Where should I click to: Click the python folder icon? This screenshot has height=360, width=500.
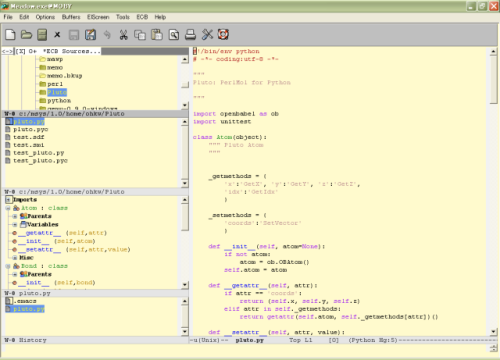click(x=42, y=101)
